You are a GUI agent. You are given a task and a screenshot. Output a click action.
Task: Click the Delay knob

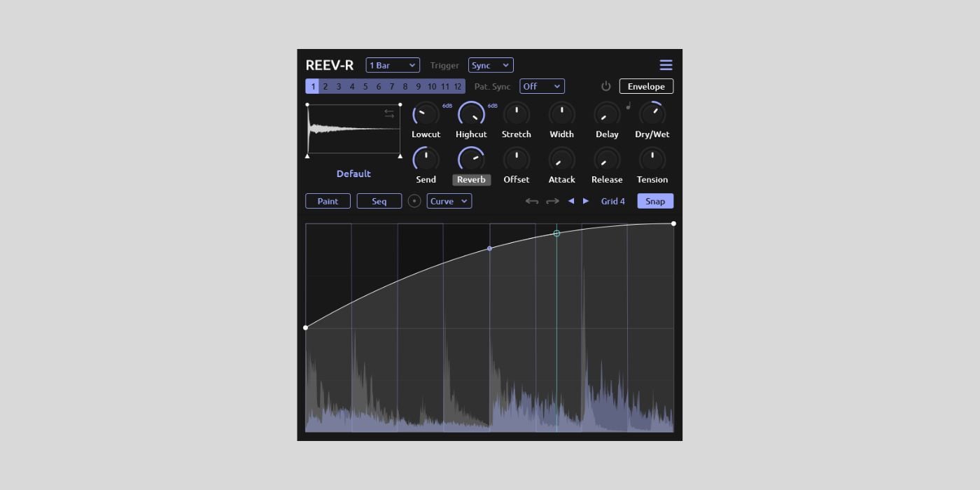pos(607,113)
